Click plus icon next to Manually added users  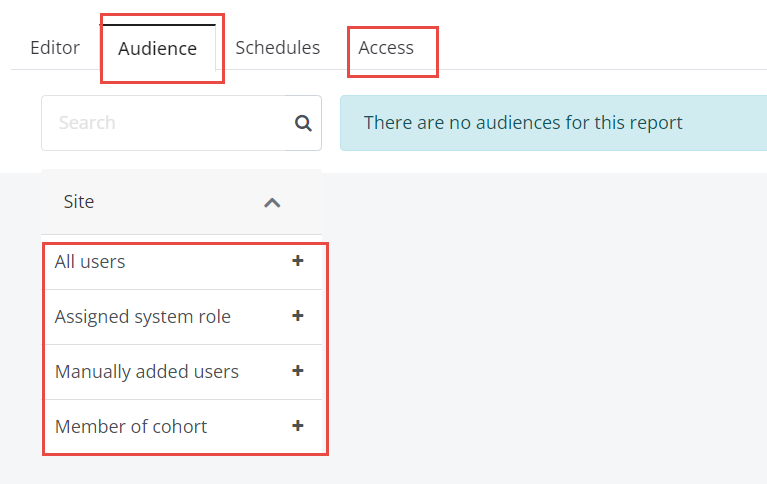coord(297,371)
